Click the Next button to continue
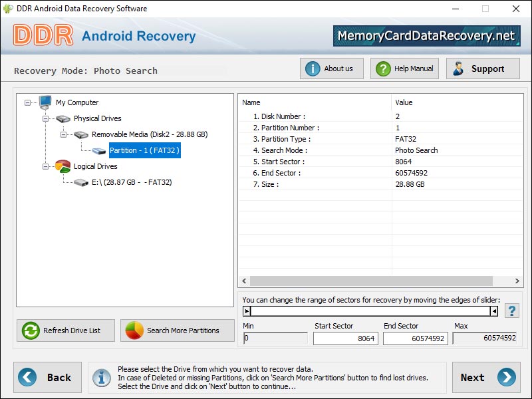Viewport: 532px width, 399px height. point(486,377)
